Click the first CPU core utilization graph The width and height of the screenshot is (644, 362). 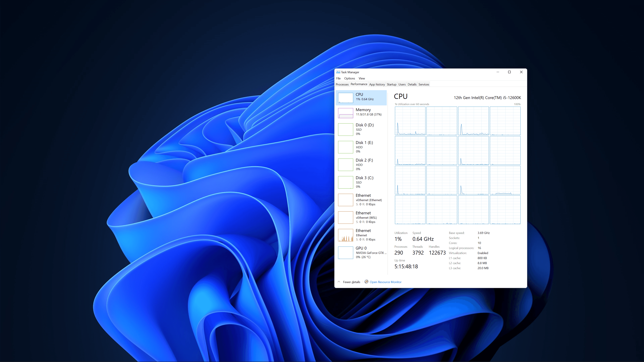(x=410, y=121)
